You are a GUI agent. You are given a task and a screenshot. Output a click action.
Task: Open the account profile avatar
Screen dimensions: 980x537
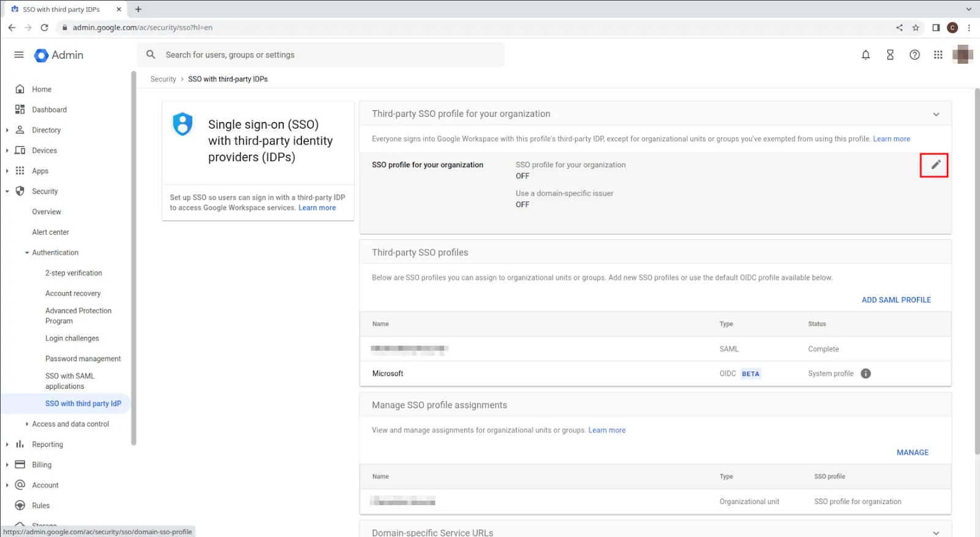[x=962, y=54]
